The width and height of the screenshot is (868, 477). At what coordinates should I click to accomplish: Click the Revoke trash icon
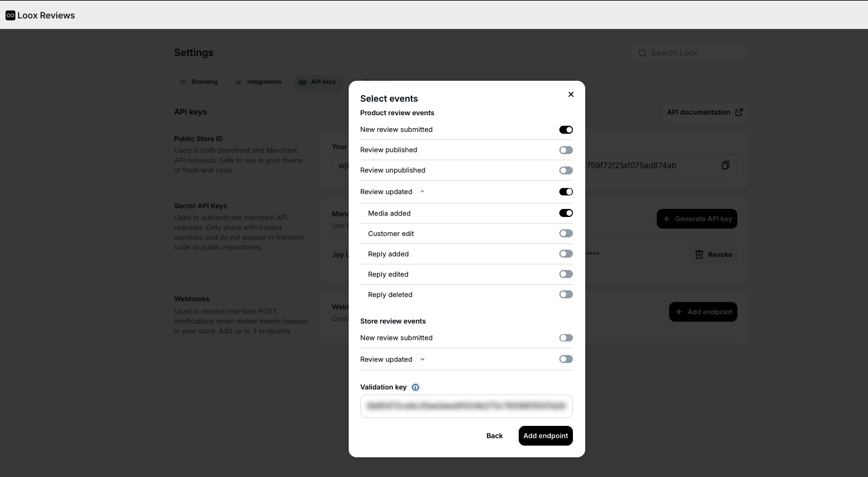click(x=699, y=255)
